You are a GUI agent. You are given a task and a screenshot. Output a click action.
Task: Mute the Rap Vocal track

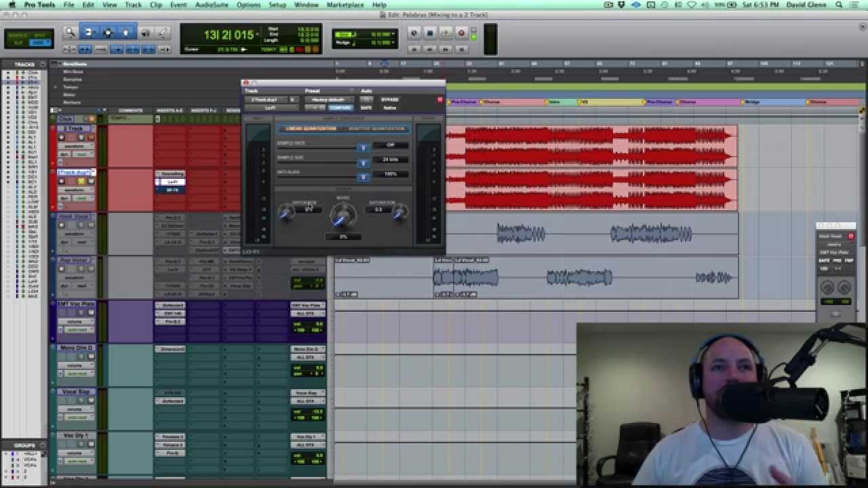click(x=91, y=269)
